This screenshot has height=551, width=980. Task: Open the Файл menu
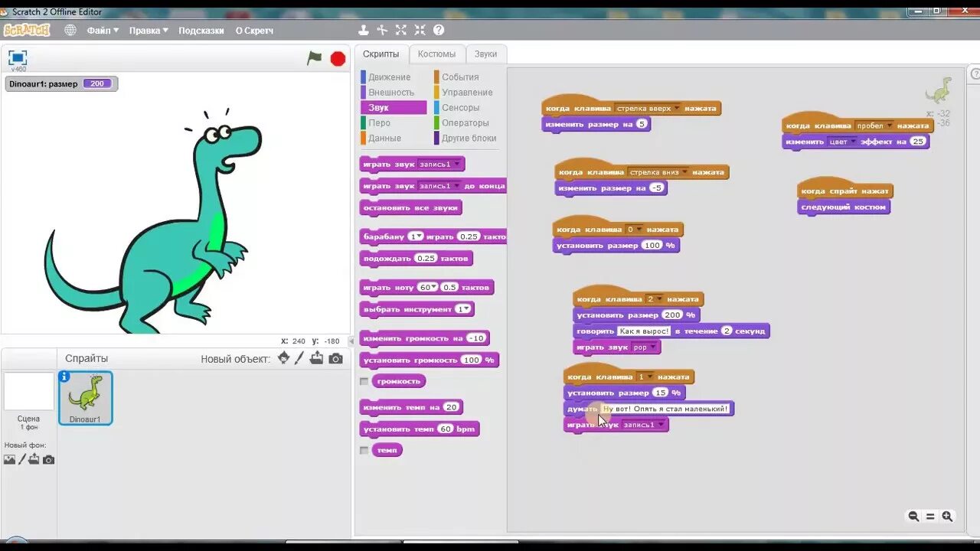(x=103, y=31)
